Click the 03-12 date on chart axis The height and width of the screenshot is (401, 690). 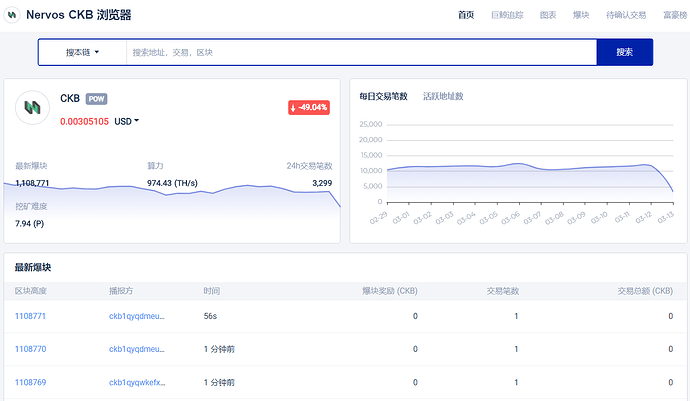point(643,218)
